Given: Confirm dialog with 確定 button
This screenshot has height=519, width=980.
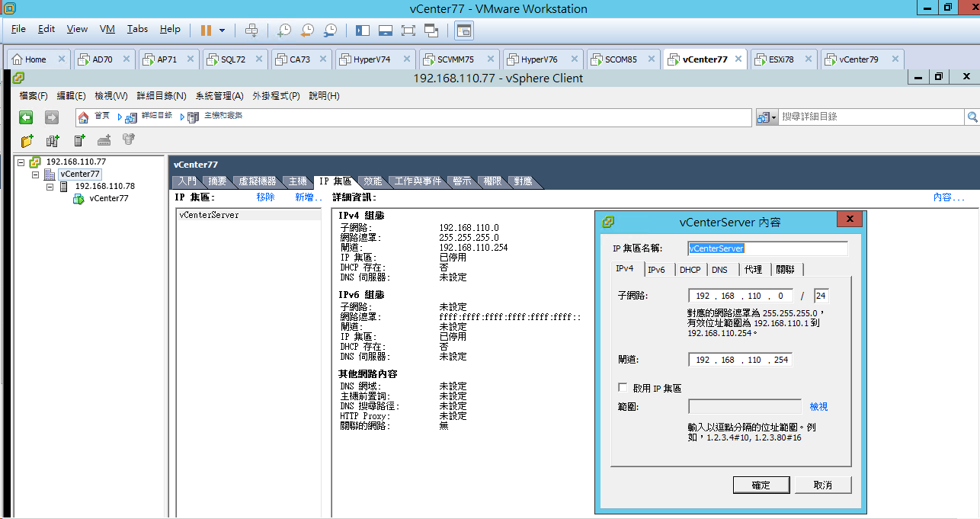Looking at the screenshot, I should 761,485.
